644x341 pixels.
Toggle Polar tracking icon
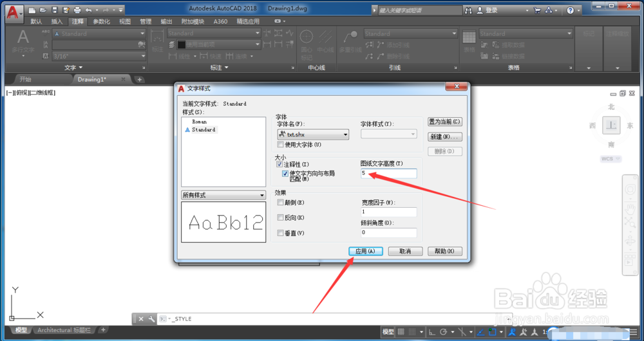pyautogui.click(x=444, y=332)
